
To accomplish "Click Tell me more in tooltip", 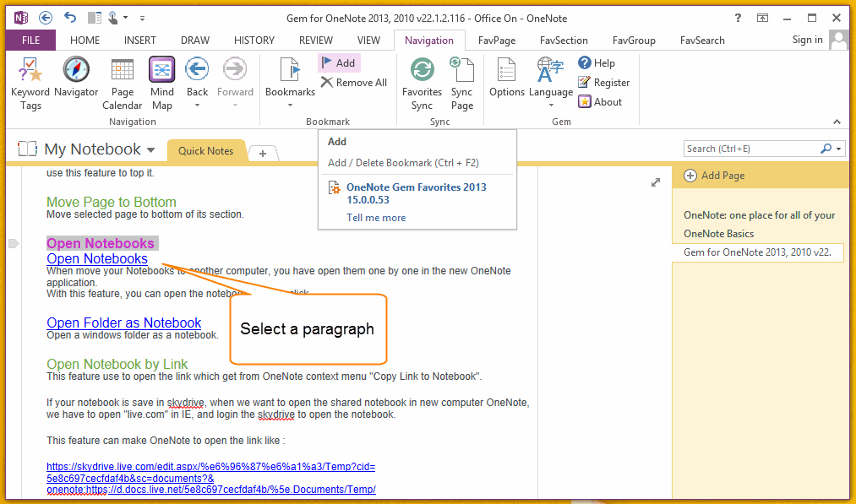I will click(x=376, y=218).
